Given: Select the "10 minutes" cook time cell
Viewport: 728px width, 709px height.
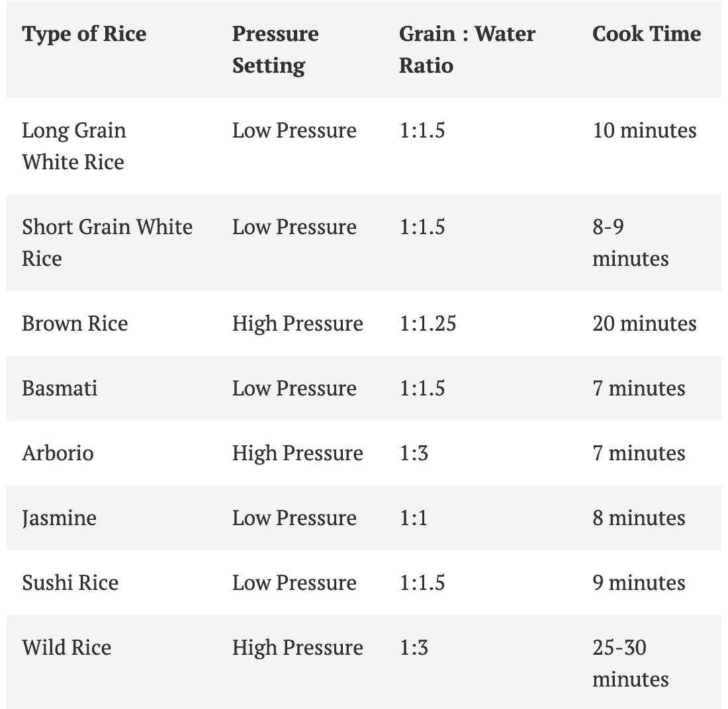Looking at the screenshot, I should coord(645,130).
